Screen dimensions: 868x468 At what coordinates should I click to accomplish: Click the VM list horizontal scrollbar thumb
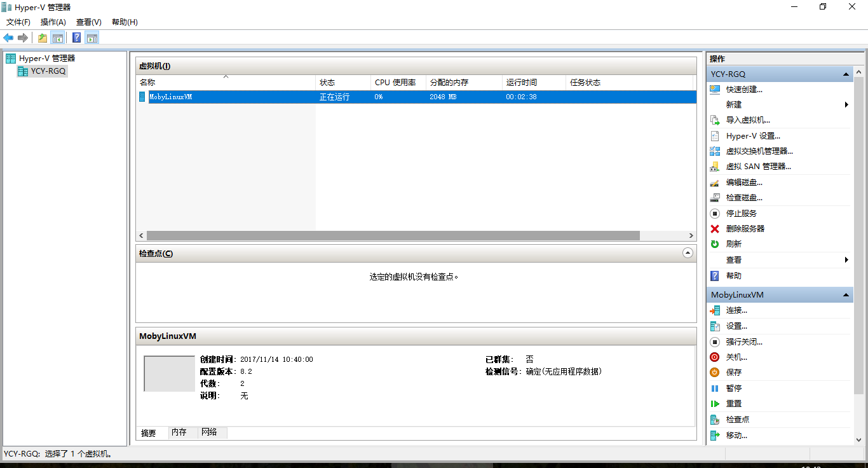393,235
